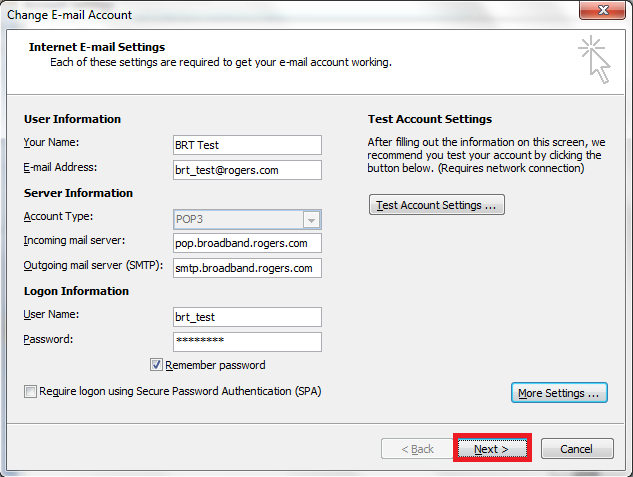Click the Logon Information section label
This screenshot has height=477, width=633.
pos(76,291)
